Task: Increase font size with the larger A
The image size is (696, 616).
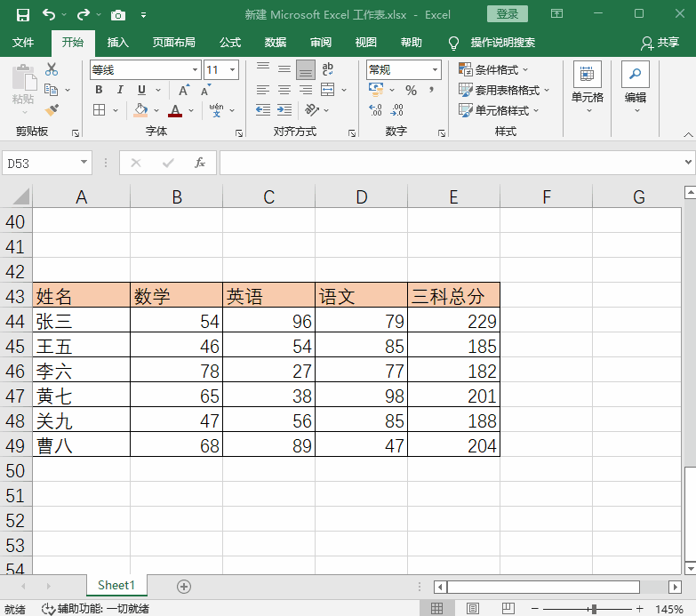Action: coord(184,90)
